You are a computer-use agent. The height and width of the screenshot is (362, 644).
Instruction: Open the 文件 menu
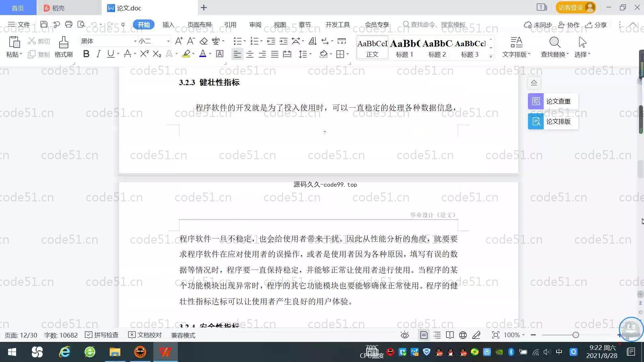click(x=19, y=24)
